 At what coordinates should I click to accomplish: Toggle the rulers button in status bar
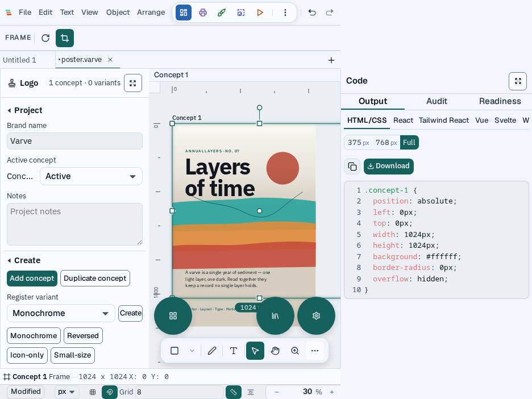pos(234,392)
